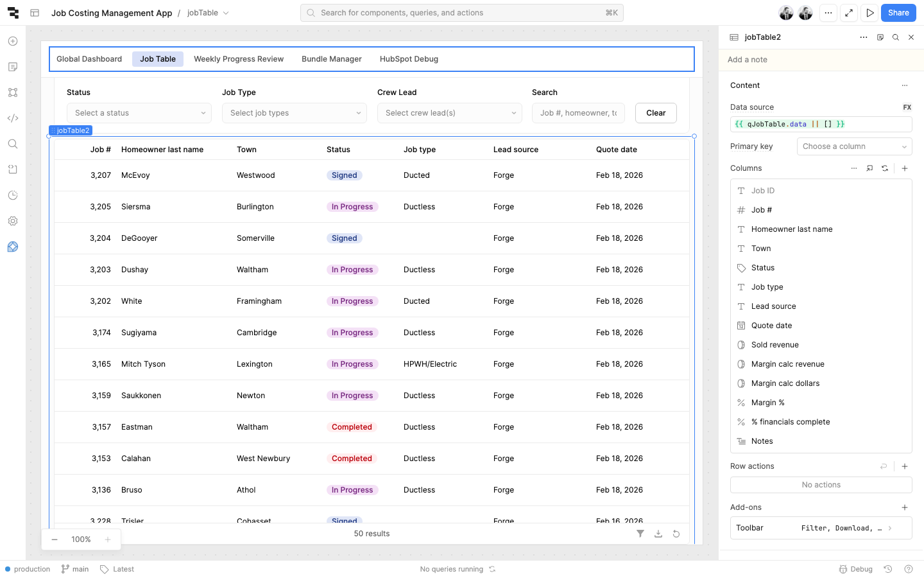The image size is (924, 578).
Task: Toggle fullscreen expand icon in top bar
Action: [849, 13]
